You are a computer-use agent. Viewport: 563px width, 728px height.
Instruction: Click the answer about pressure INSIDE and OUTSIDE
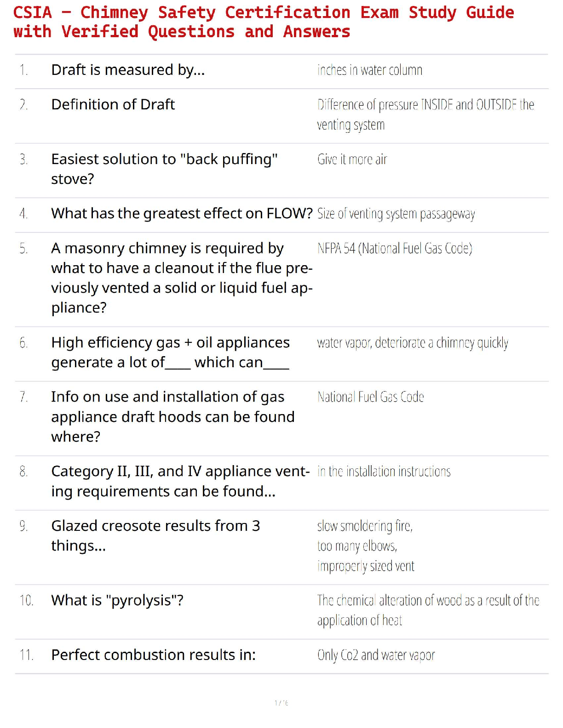tap(425, 114)
